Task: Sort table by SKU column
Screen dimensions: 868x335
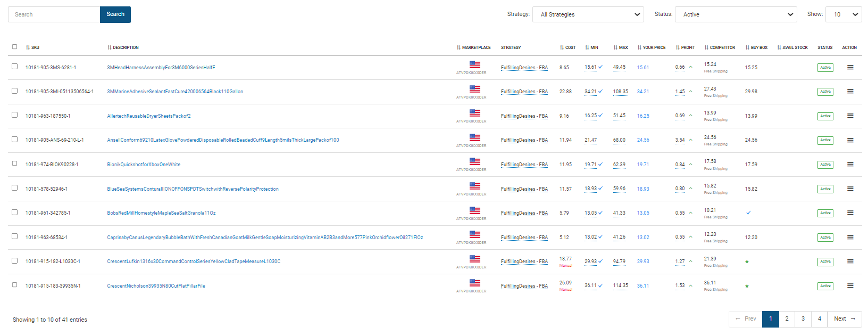Action: pyautogui.click(x=32, y=47)
